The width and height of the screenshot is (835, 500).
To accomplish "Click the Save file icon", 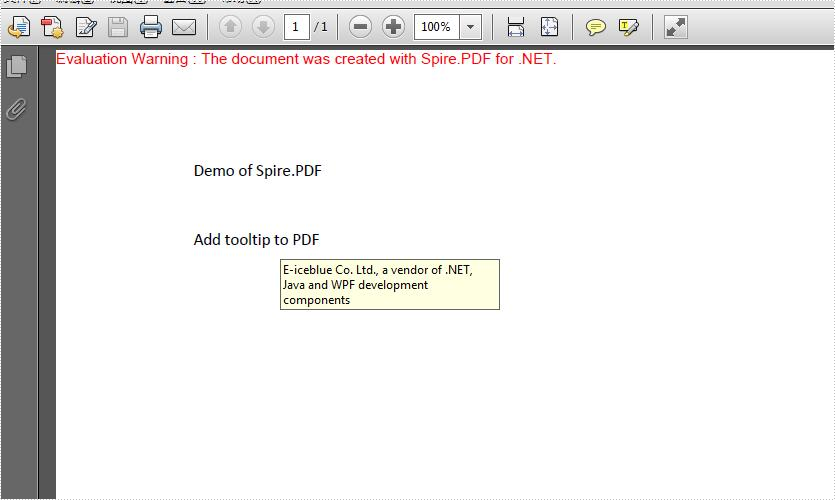I will click(118, 27).
